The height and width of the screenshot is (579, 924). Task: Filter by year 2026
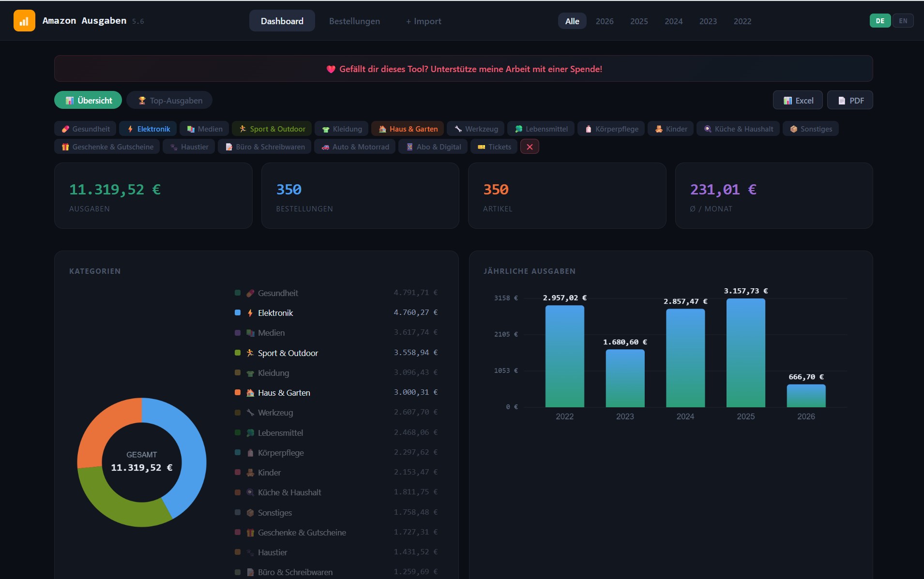pos(605,21)
